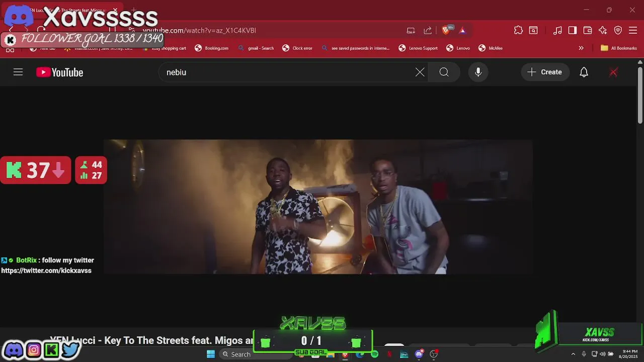Open the McAfee bookmark
644x362 pixels.
(491, 48)
